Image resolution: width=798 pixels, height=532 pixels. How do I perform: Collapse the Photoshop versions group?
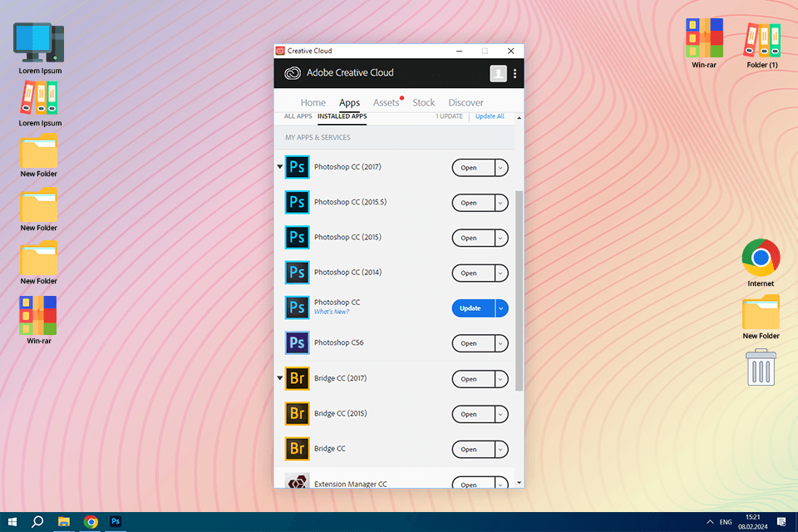pos(279,166)
